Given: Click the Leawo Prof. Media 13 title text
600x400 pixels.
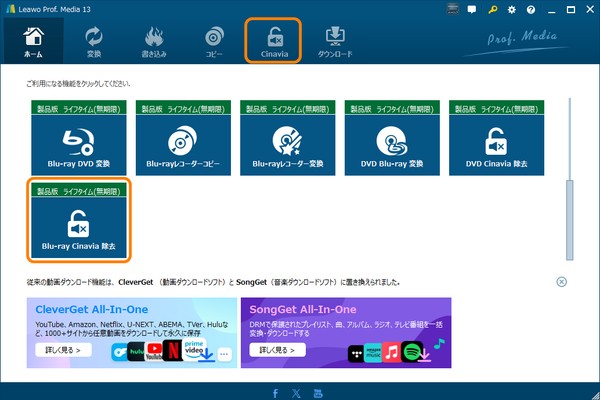Looking at the screenshot, I should pos(54,9).
